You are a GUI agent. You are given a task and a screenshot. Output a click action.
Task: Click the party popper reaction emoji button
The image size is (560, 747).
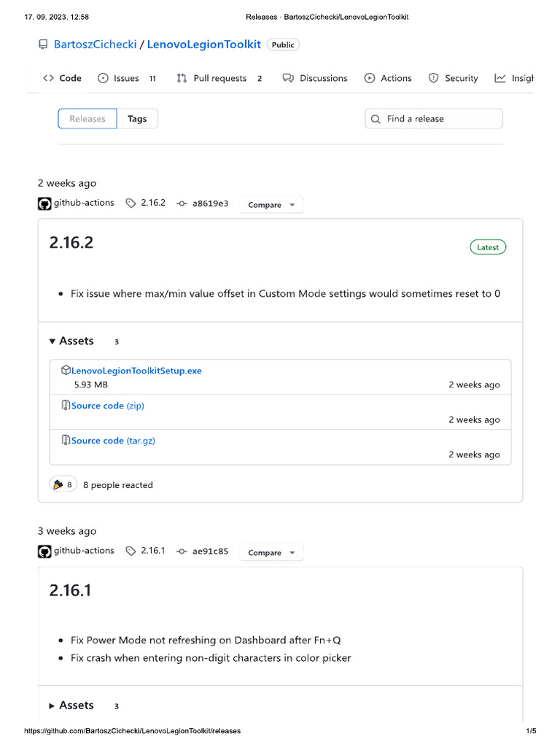point(63,484)
